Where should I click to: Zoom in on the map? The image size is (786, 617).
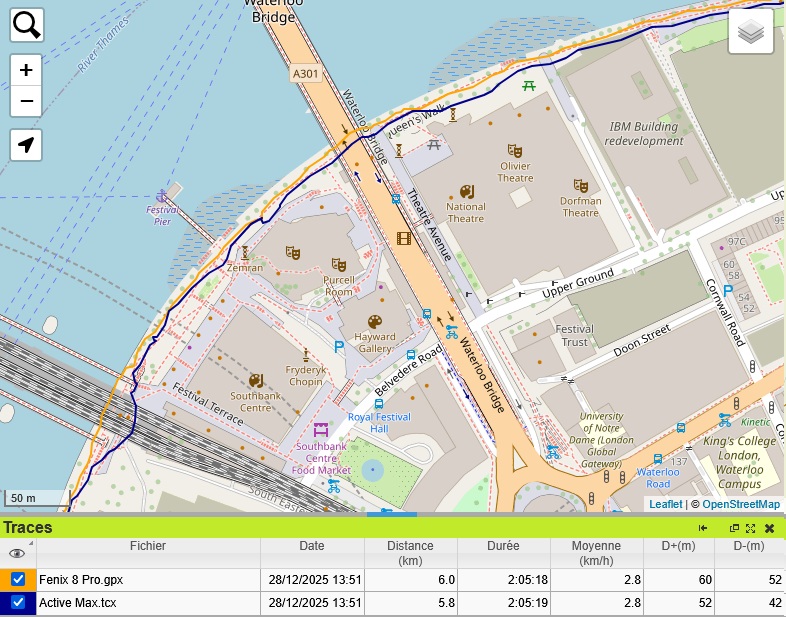tap(27, 71)
